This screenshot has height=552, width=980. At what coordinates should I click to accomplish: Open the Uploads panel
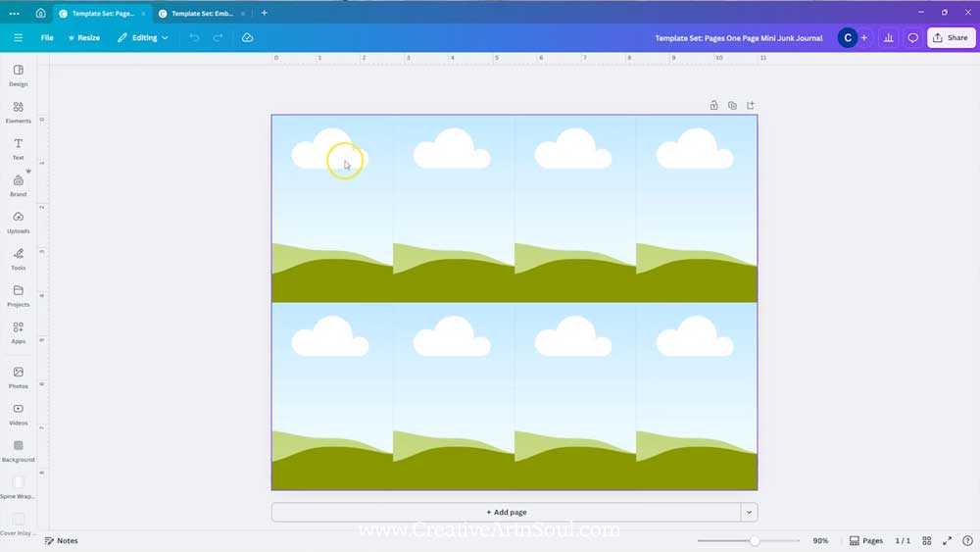[18, 222]
